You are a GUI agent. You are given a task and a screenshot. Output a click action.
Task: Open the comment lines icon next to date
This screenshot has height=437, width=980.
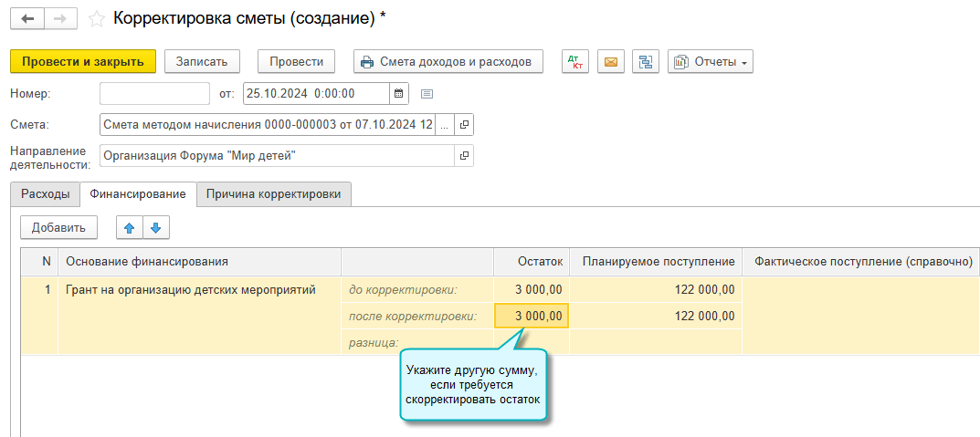(427, 94)
